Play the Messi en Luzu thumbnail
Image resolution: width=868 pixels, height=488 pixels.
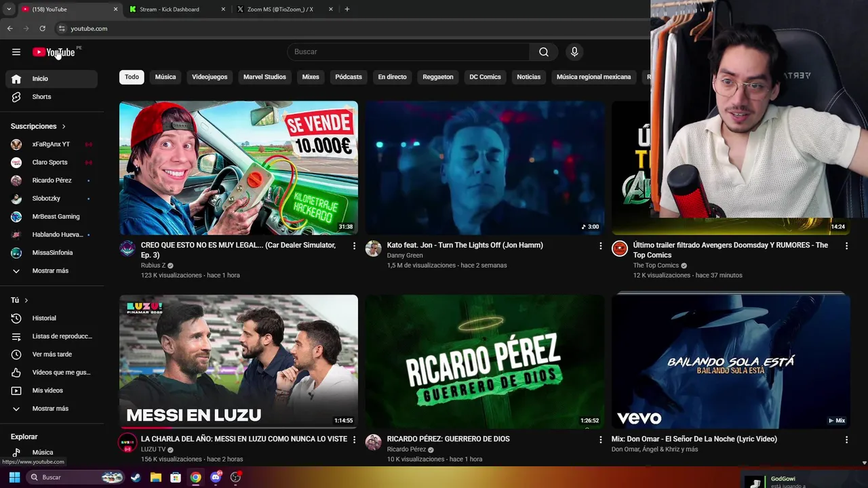coord(239,361)
